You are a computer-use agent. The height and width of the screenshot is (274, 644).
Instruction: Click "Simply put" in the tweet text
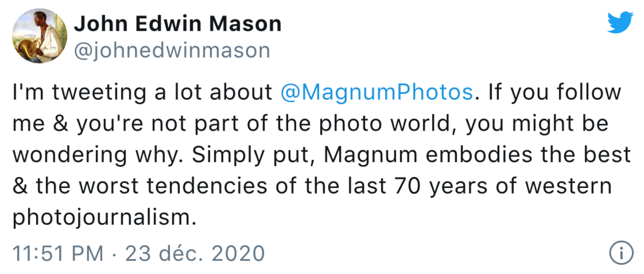[x=254, y=154]
